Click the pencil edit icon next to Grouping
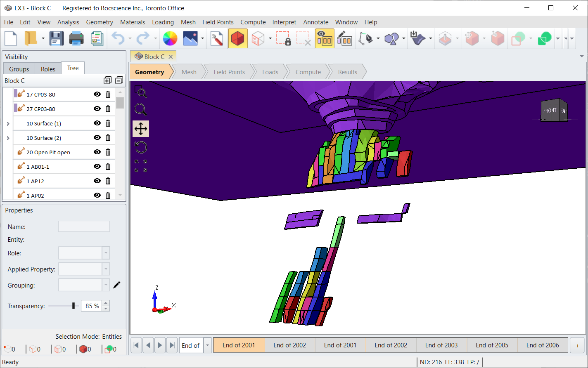Image resolution: width=588 pixels, height=368 pixels. point(117,285)
